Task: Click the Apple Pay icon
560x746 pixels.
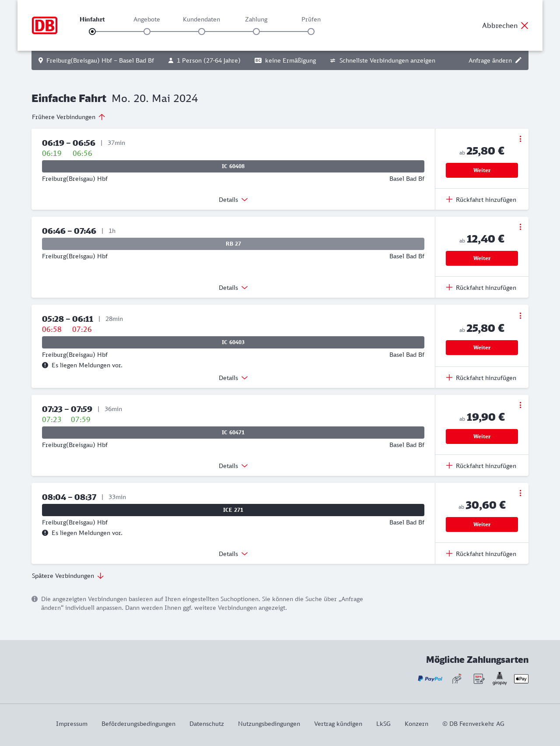Action: tap(521, 679)
